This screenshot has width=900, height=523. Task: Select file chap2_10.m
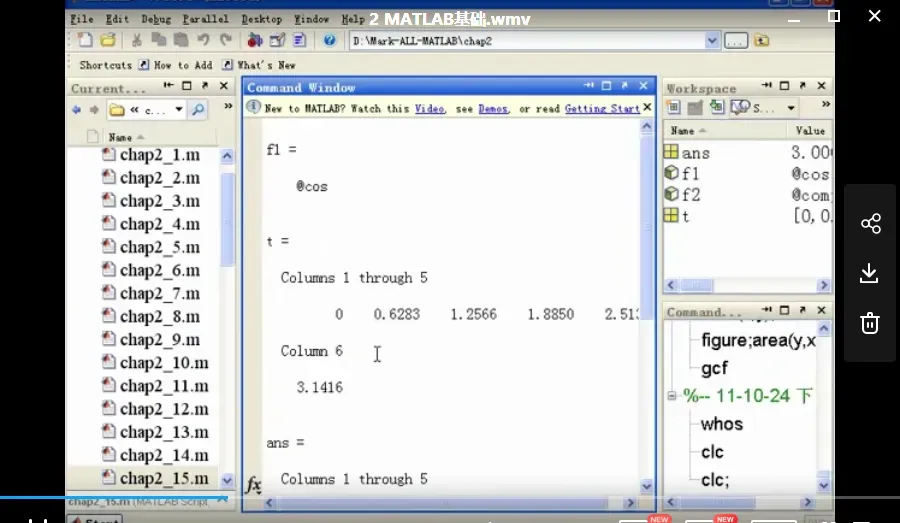click(x=156, y=363)
